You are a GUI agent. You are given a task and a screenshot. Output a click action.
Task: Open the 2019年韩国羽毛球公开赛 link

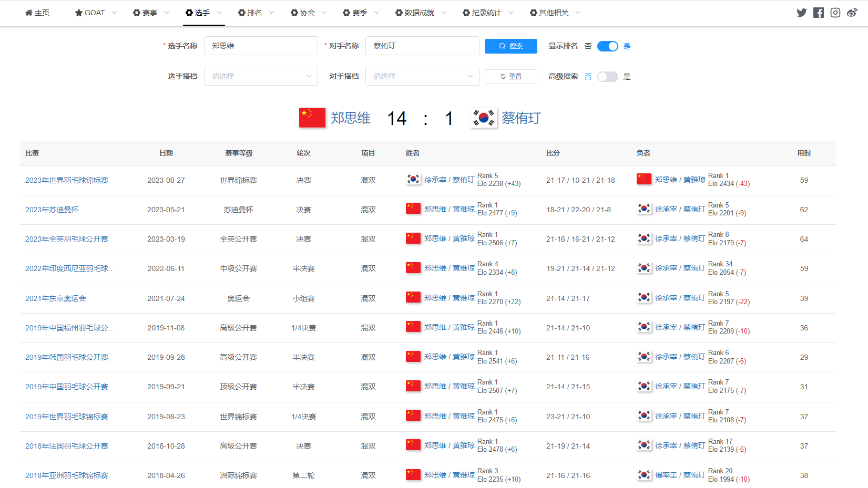coord(67,357)
